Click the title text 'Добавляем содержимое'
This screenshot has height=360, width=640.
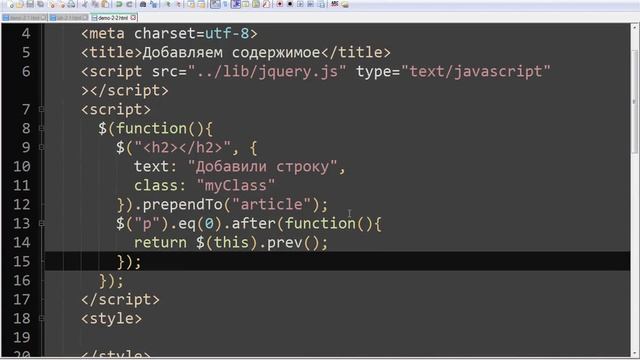click(x=231, y=52)
